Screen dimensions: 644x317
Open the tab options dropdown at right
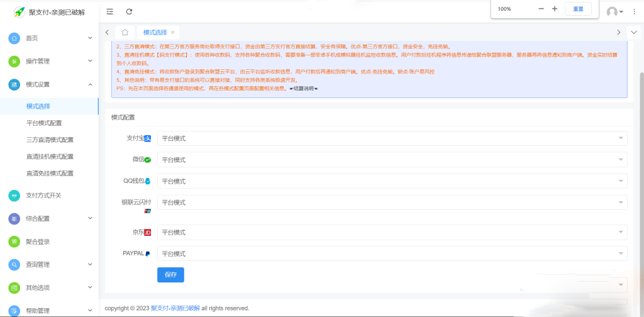[634, 32]
